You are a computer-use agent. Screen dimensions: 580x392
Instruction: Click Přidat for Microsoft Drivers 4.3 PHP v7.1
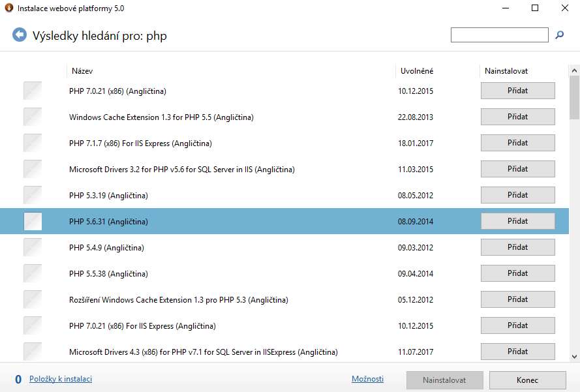click(x=518, y=352)
